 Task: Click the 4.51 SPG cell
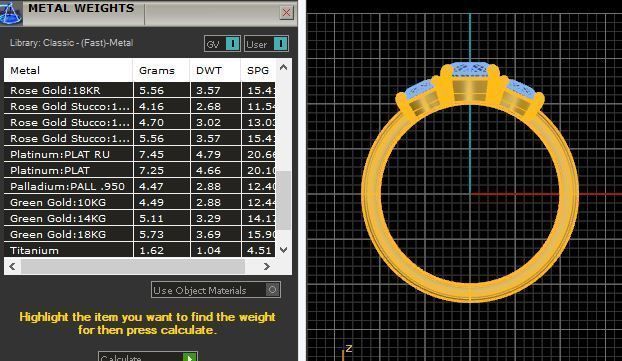point(258,250)
